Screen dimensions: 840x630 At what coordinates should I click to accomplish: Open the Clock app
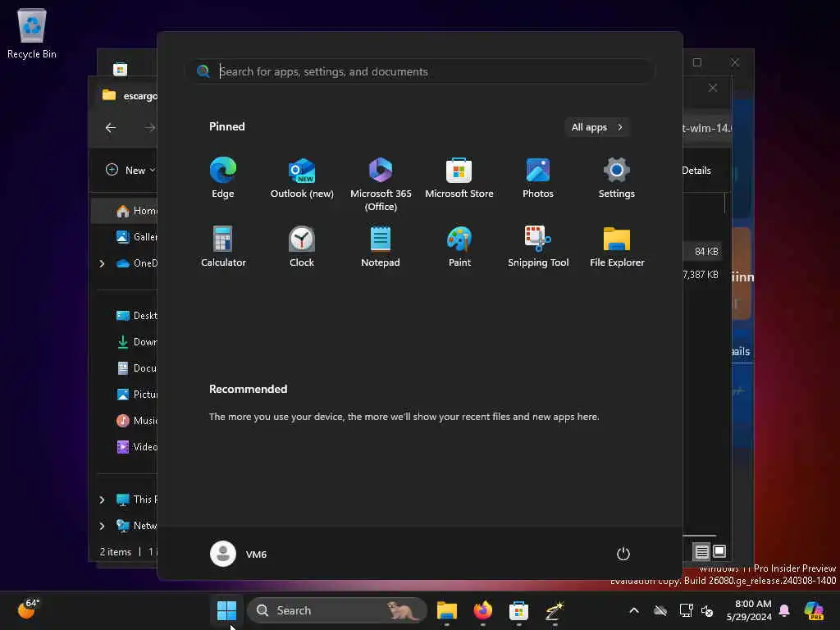point(302,246)
